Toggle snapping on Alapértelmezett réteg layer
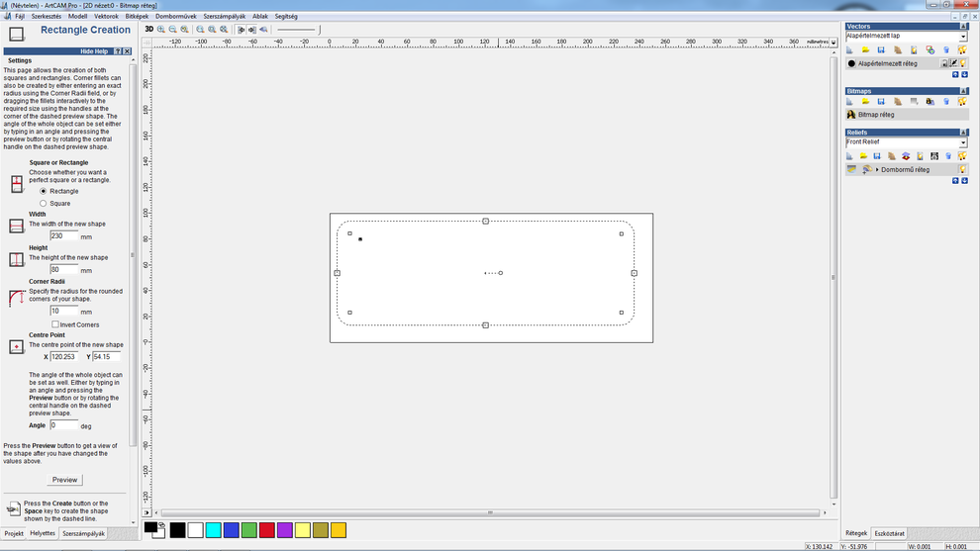 pyautogui.click(x=953, y=63)
